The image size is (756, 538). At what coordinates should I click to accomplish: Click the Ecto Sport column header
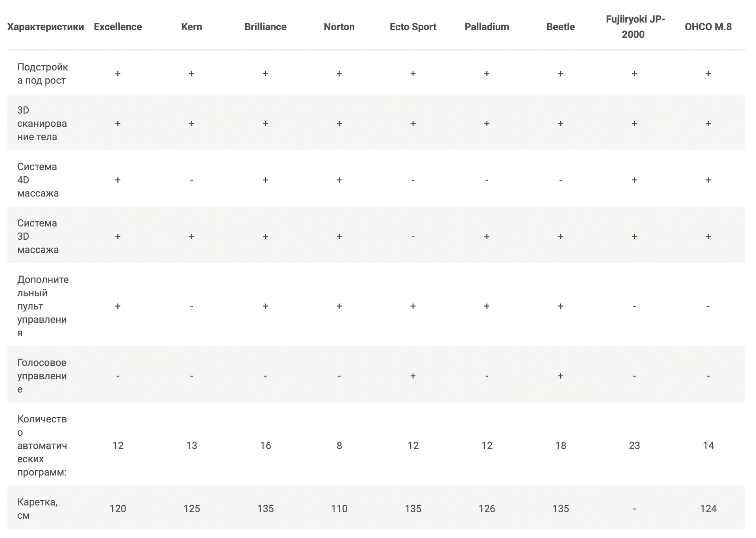[413, 27]
